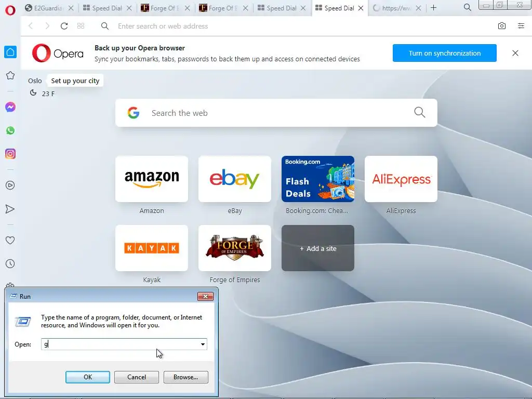532x399 pixels.
Task: Go to Speed Dial home sidebar icon
Action: (x=10, y=52)
